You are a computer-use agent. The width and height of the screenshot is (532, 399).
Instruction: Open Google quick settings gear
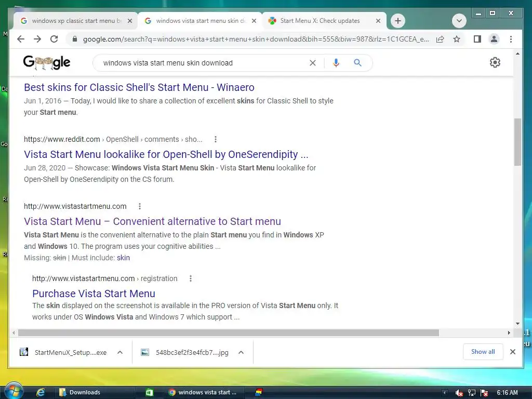coord(495,62)
